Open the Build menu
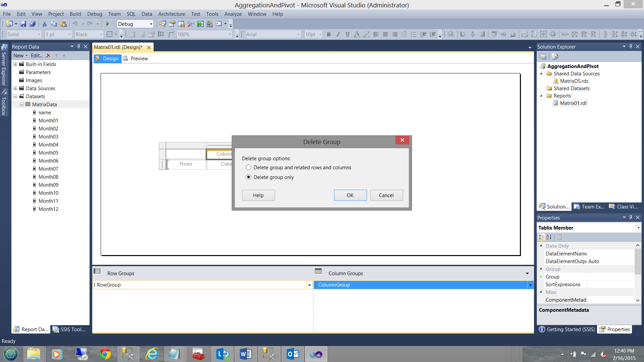Viewport: 644px width, 362px height. pos(75,14)
